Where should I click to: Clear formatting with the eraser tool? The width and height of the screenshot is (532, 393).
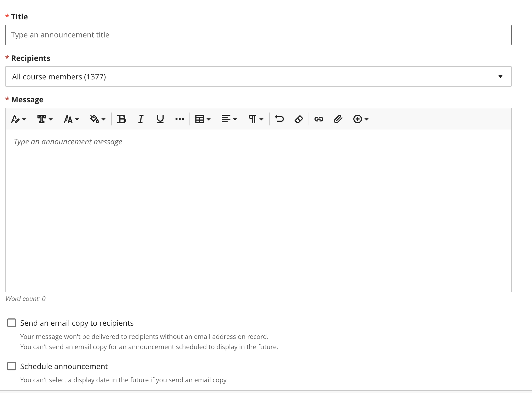coord(299,119)
